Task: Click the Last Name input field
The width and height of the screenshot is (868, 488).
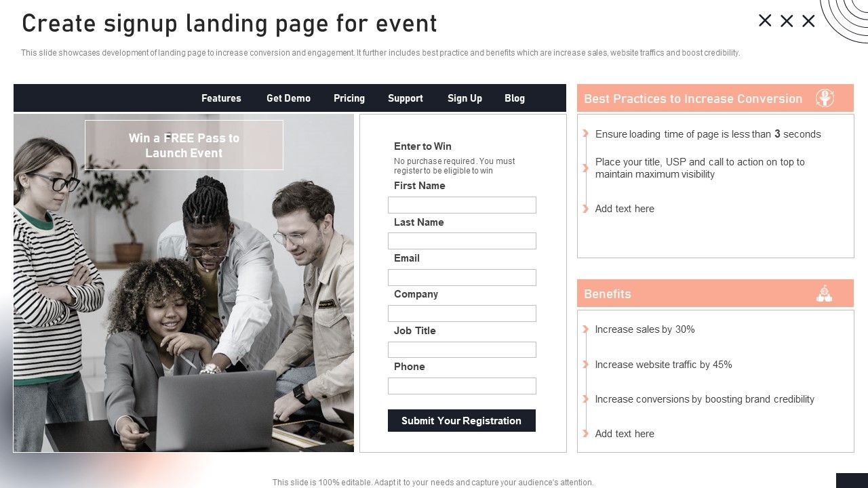Action: tap(462, 241)
